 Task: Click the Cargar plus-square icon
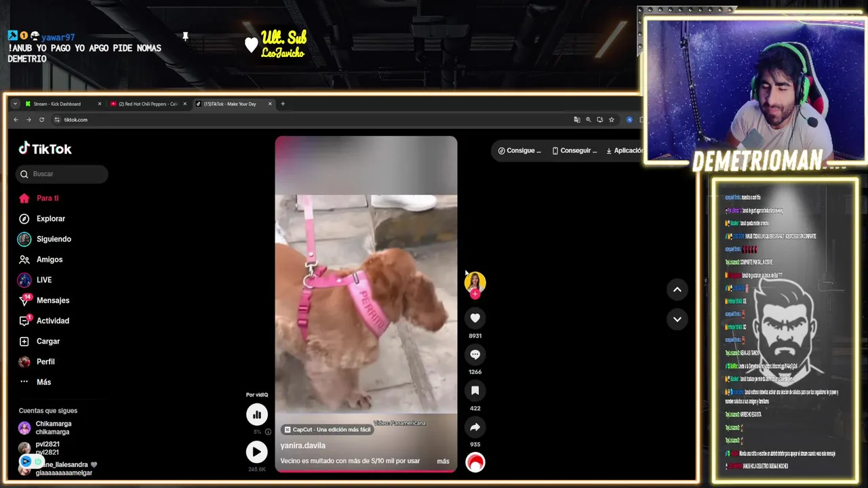(24, 341)
